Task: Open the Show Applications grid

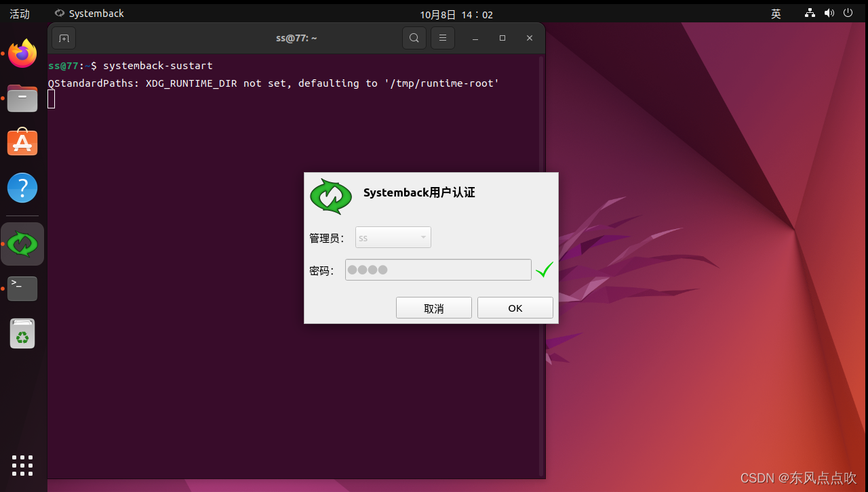Action: coord(22,466)
